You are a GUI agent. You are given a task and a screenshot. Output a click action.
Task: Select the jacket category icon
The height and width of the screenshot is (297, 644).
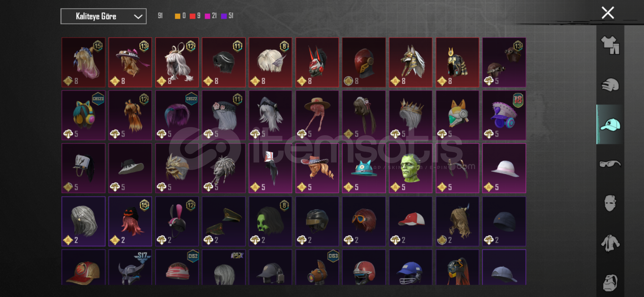610,243
